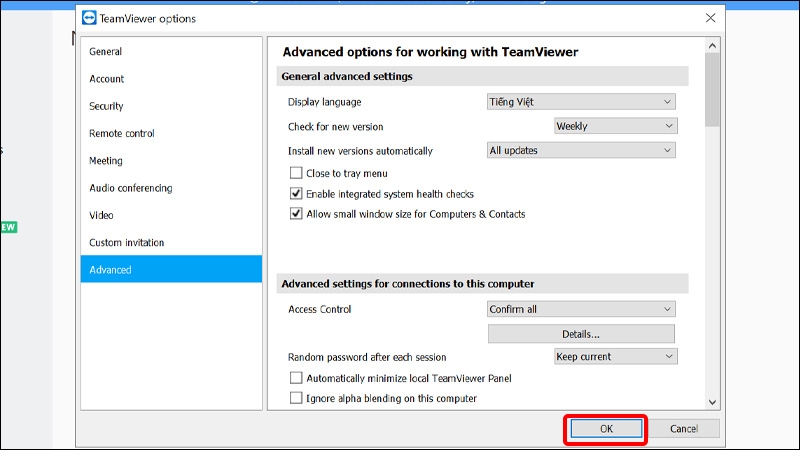
Task: Enable Close to tray menu checkbox
Action: (296, 173)
